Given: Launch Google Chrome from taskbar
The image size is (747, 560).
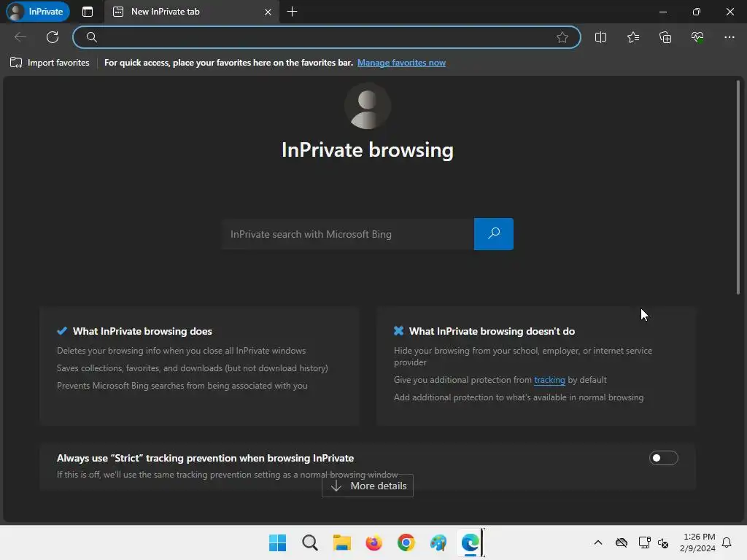Looking at the screenshot, I should [x=406, y=542].
